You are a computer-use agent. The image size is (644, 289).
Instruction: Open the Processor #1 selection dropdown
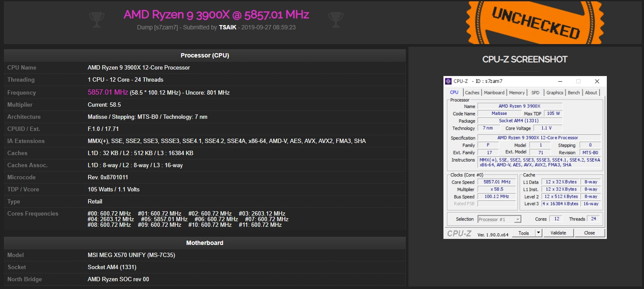click(x=499, y=219)
